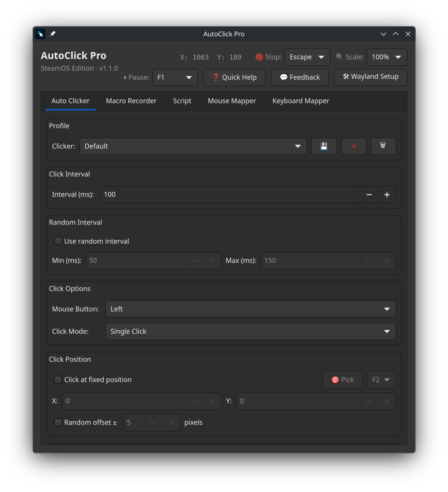Click the Y coordinate input field
Viewport: 448px width, 492px height.
click(298, 401)
